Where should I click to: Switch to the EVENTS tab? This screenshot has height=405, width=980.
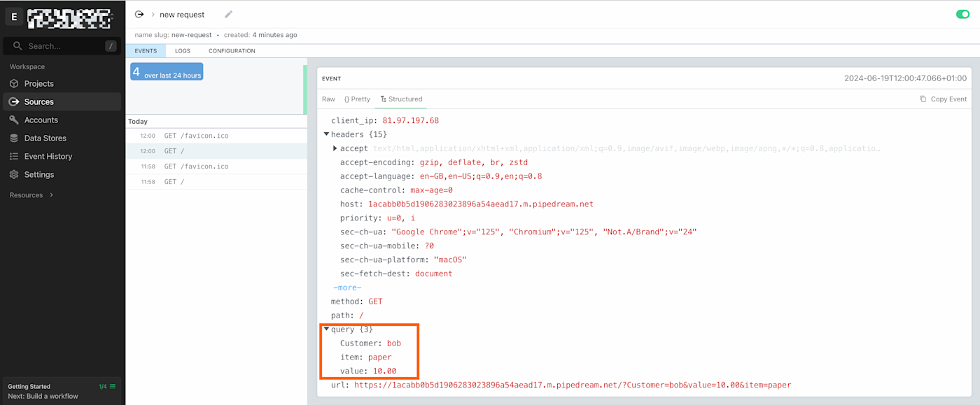tap(146, 51)
